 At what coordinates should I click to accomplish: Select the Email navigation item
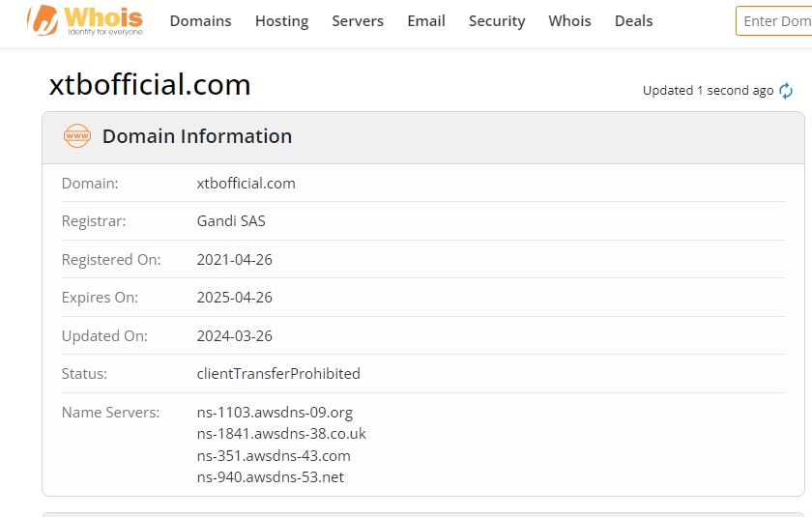coord(426,21)
